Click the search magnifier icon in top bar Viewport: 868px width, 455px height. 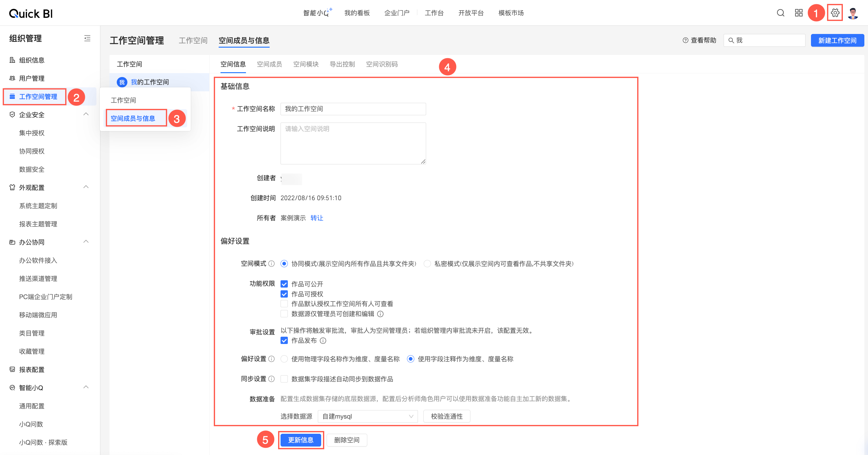pos(780,13)
